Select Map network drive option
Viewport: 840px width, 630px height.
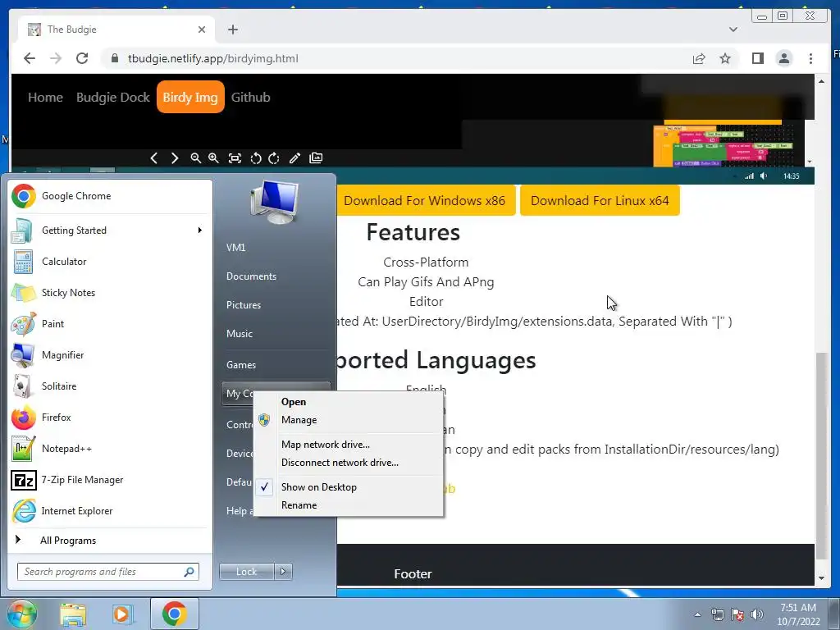tap(349, 445)
